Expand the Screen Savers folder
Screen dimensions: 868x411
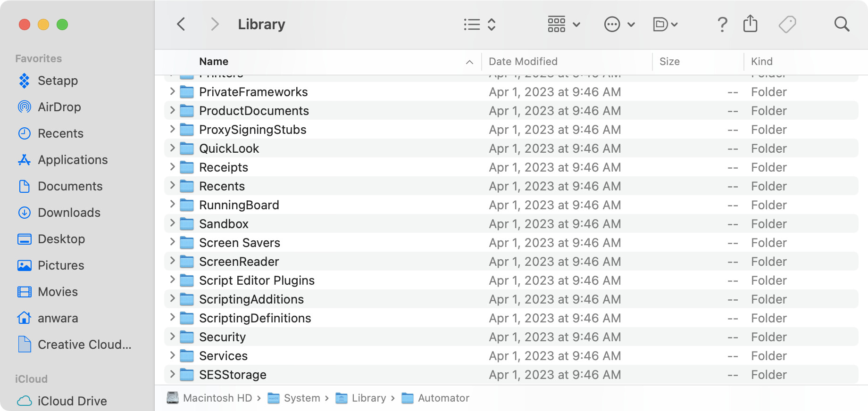[172, 242]
